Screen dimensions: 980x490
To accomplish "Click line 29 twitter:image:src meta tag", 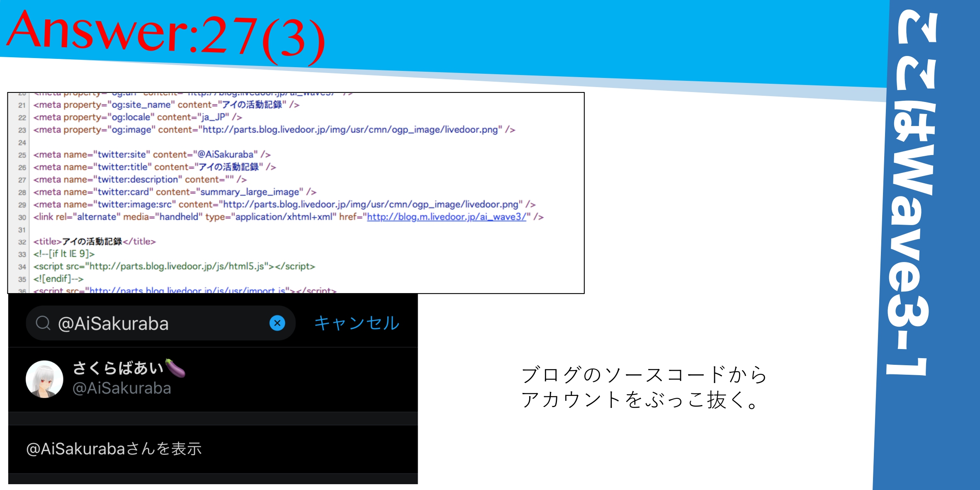I will click(285, 204).
